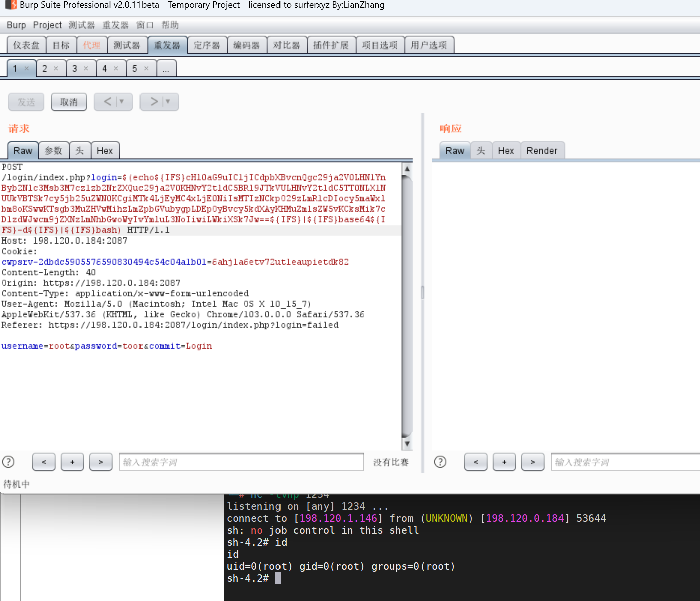Open the 重发器 menu in menu bar
The height and width of the screenshot is (601, 700).
point(115,25)
